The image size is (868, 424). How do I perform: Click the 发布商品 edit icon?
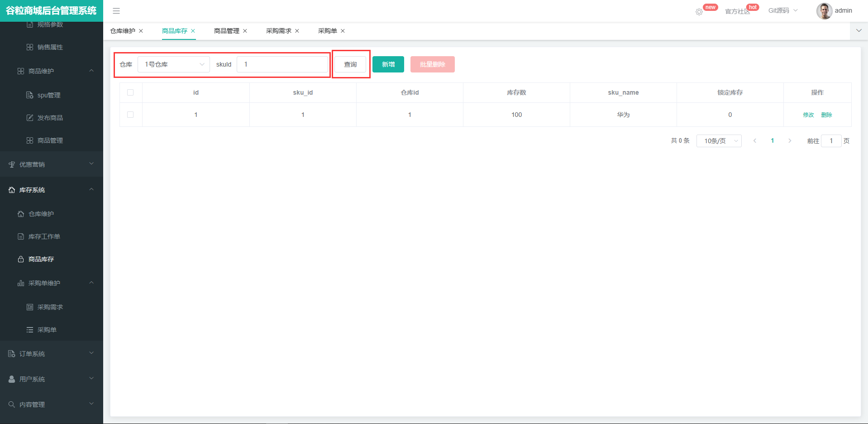click(x=30, y=118)
